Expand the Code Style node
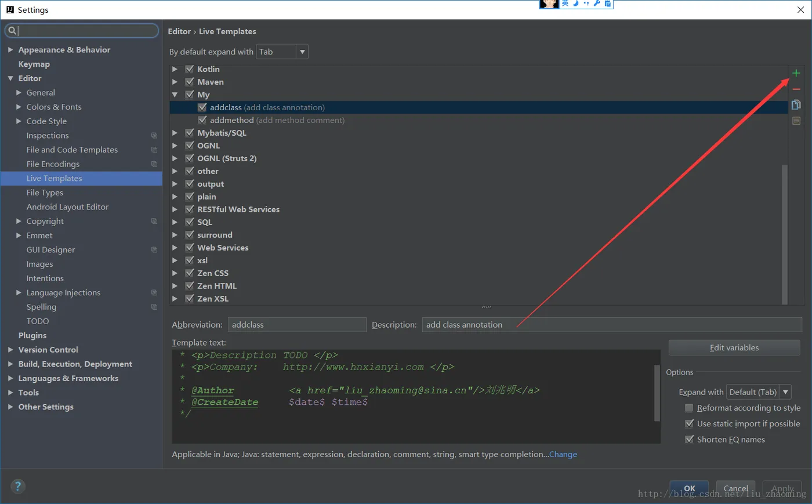 19,121
